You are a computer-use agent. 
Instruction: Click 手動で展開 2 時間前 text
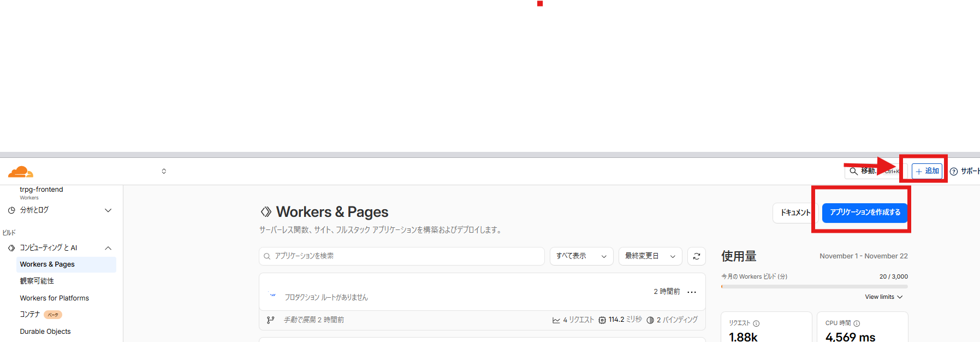coord(314,320)
